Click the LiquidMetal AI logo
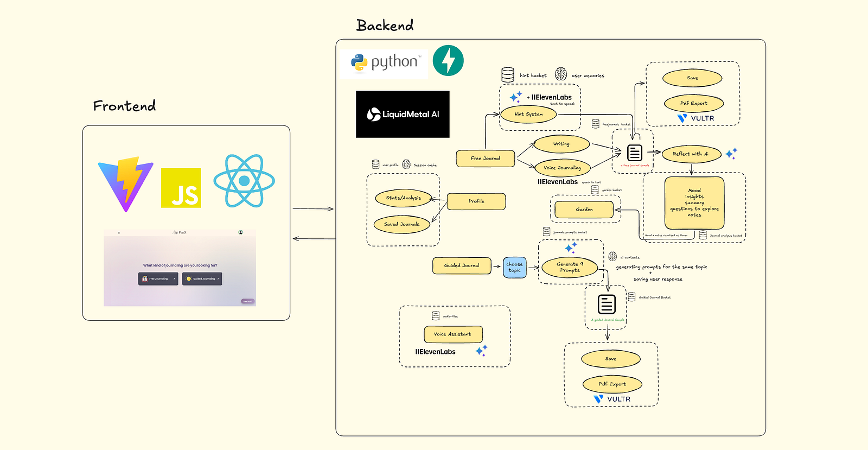This screenshot has height=450, width=868. (403, 114)
